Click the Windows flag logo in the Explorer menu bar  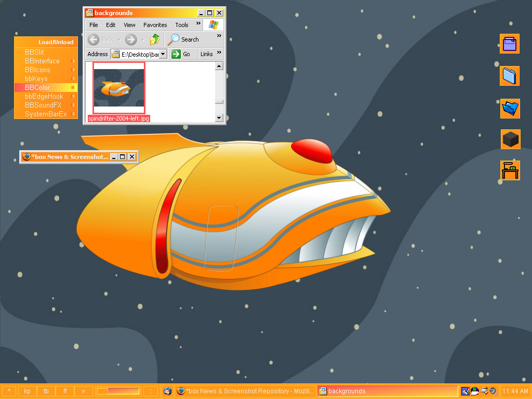(x=214, y=25)
